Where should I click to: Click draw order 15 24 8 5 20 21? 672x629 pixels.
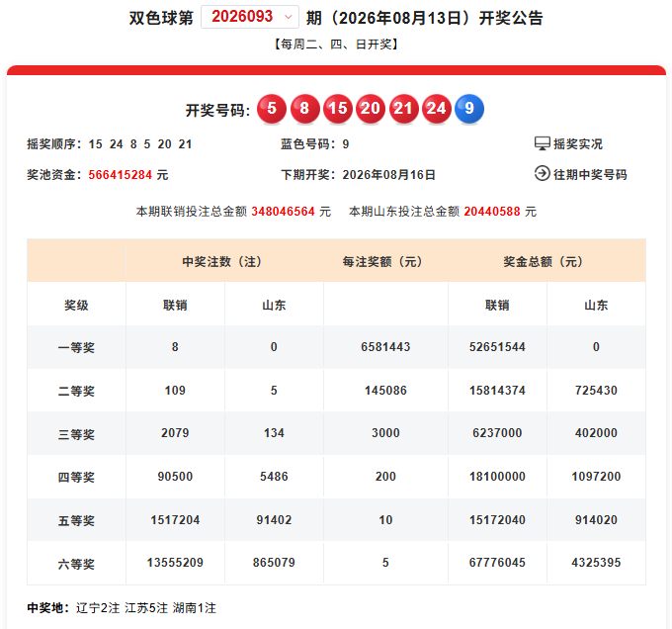point(140,144)
